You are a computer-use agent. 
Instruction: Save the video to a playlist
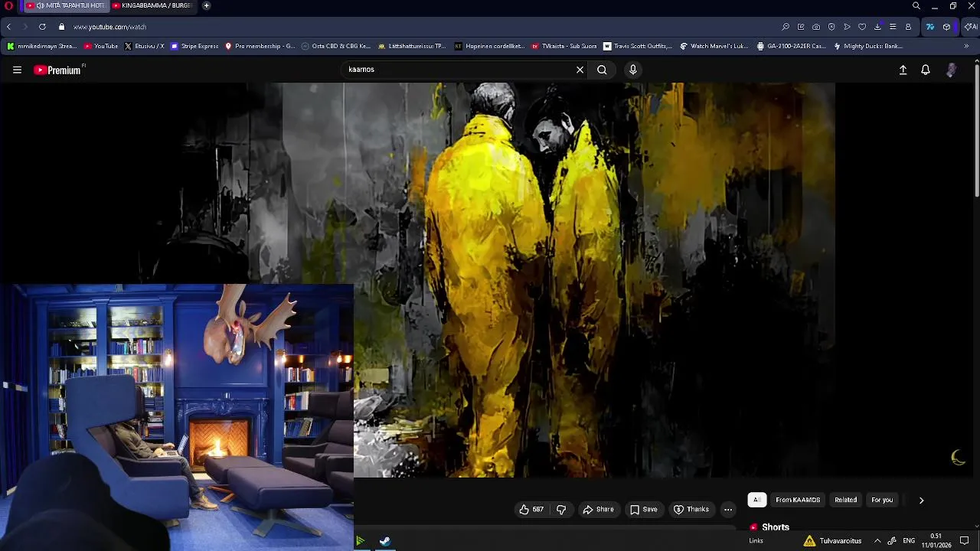(643, 510)
